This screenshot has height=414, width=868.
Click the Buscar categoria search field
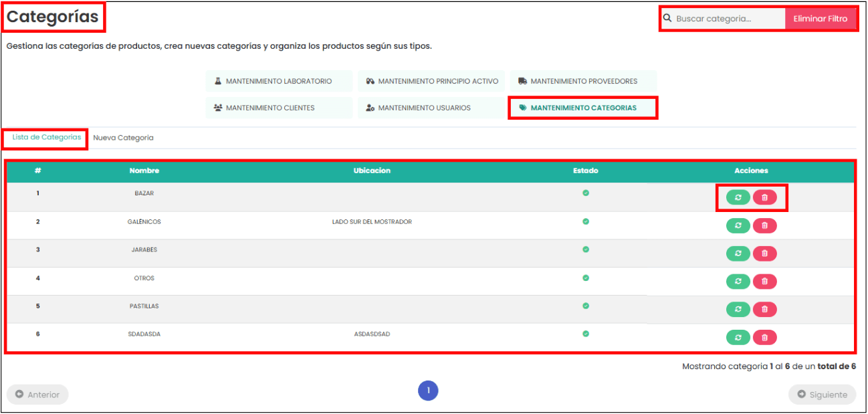(x=728, y=19)
